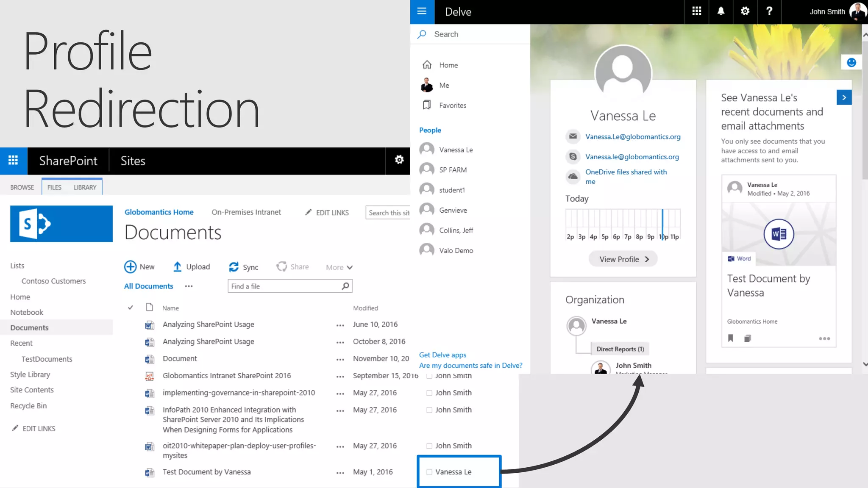868x488 pixels.
Task: Open notifications bell in Delve header
Action: (721, 11)
